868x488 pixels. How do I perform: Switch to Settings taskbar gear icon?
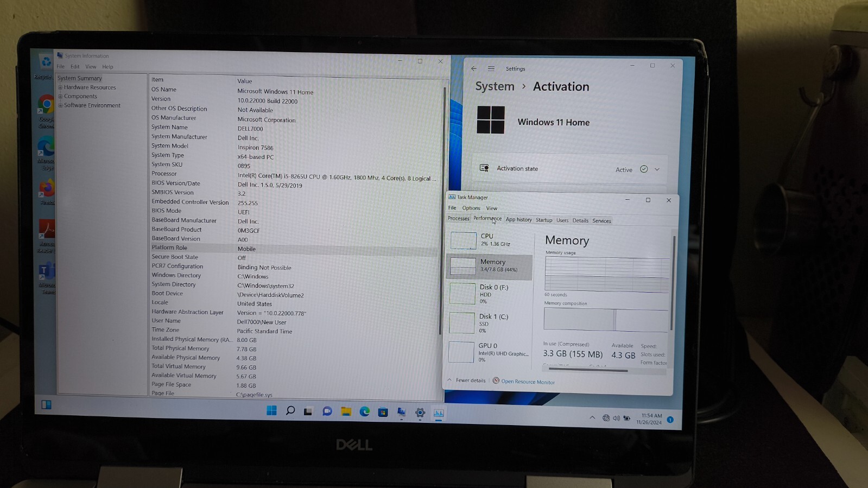tap(420, 413)
